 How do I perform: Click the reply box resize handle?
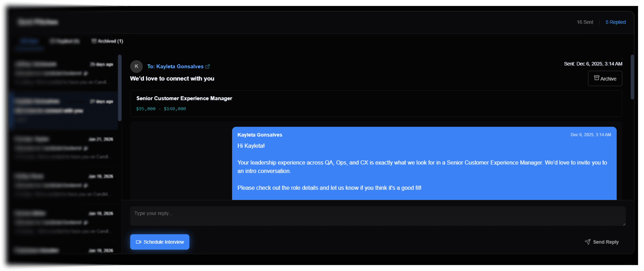click(x=624, y=224)
